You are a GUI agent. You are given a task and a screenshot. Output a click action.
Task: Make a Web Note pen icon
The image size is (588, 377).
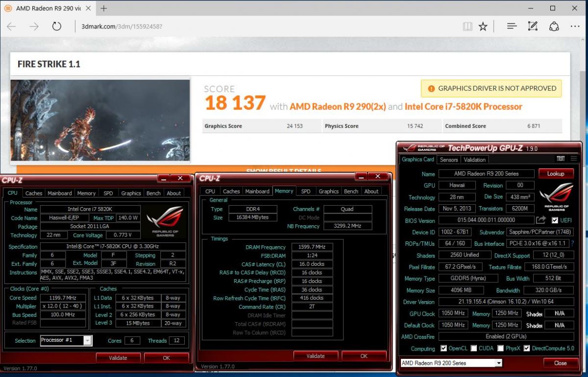click(533, 26)
